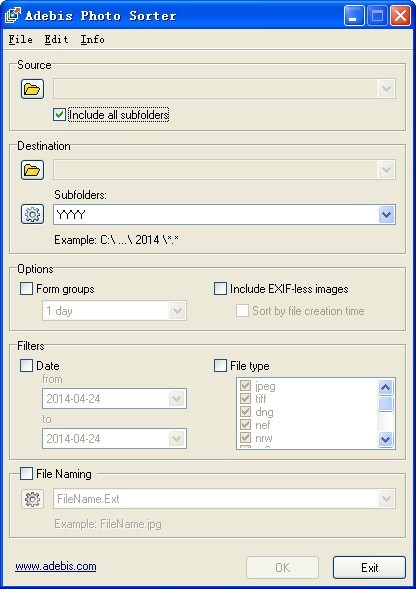Enable the Date filter checkbox
Viewport: 416px width, 589px height.
26,365
